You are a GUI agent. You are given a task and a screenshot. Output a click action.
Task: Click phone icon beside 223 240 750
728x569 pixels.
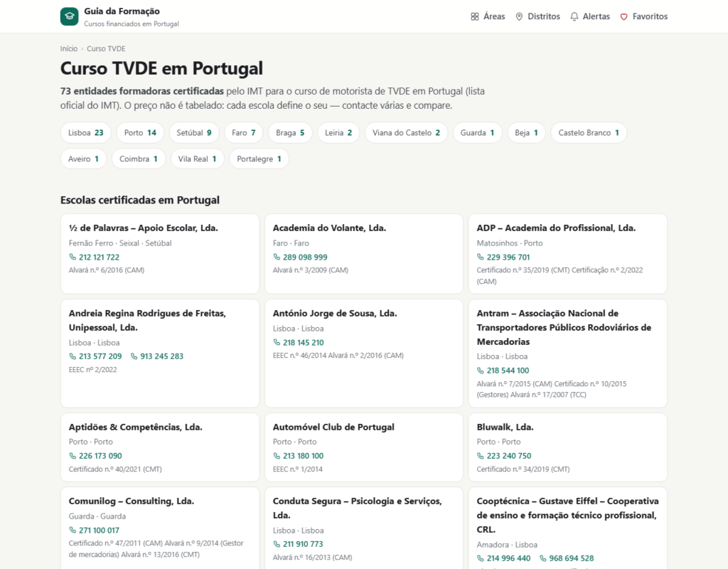pos(481,456)
